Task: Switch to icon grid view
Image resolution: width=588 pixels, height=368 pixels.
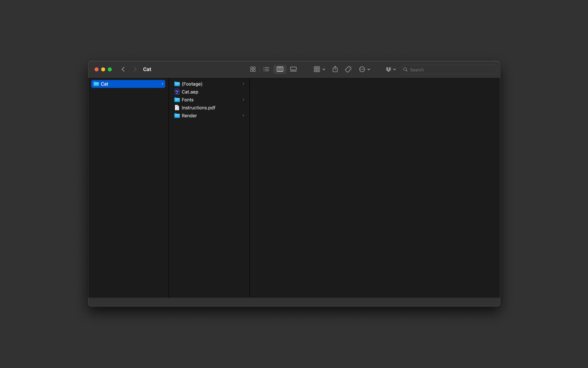Action: coord(253,69)
